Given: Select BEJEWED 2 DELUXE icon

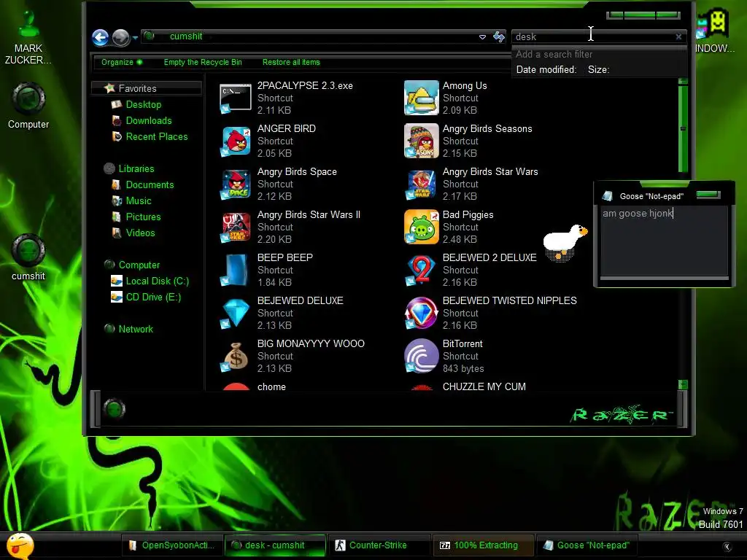Looking at the screenshot, I should [421, 270].
